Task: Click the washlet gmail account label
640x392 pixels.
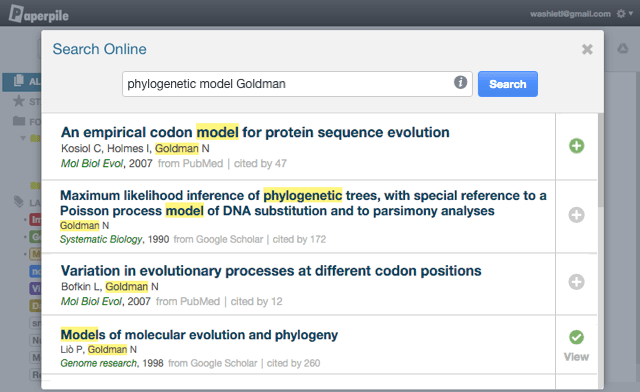Action: 570,14
